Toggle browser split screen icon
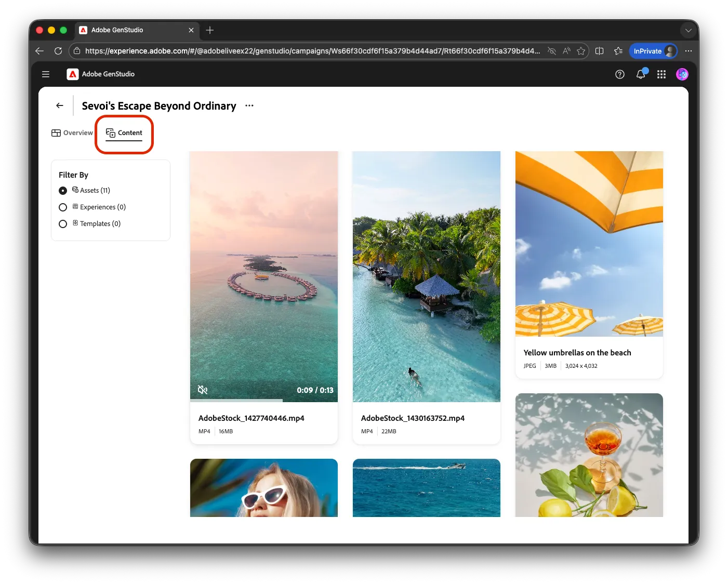The width and height of the screenshot is (728, 584). click(x=599, y=51)
